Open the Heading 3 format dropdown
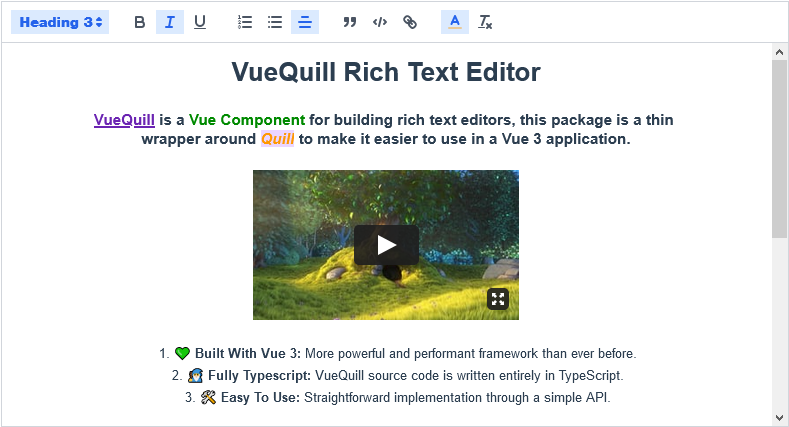 60,22
